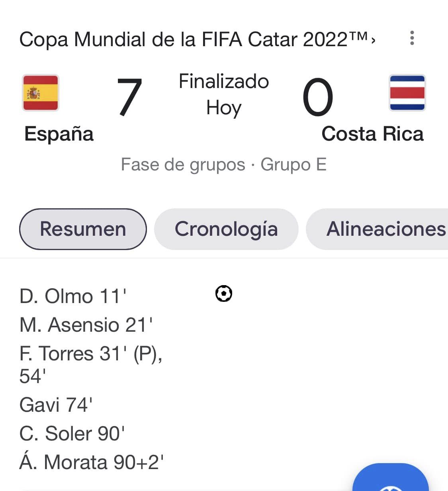Click the Costa Rica team name
This screenshot has width=448, height=491.
[372, 134]
